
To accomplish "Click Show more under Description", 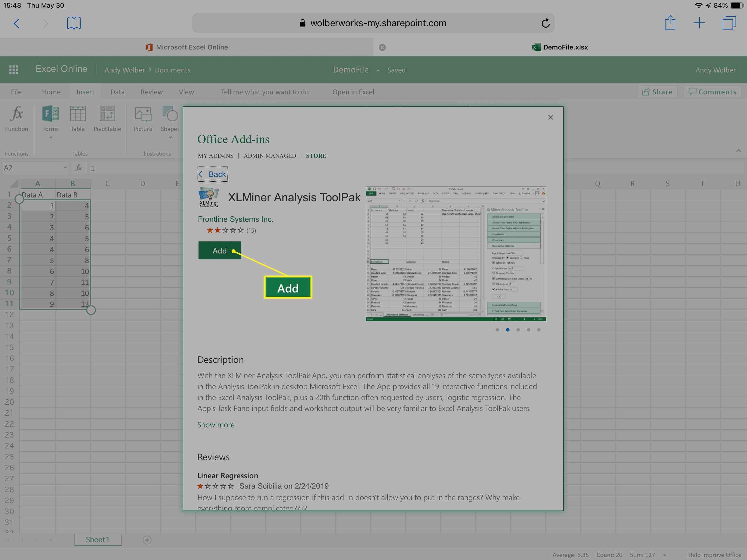I will pos(216,425).
